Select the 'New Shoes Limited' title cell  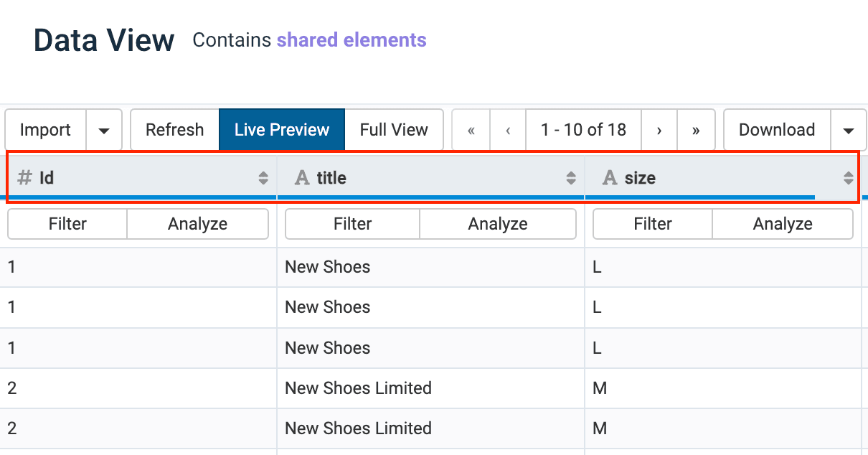[358, 388]
